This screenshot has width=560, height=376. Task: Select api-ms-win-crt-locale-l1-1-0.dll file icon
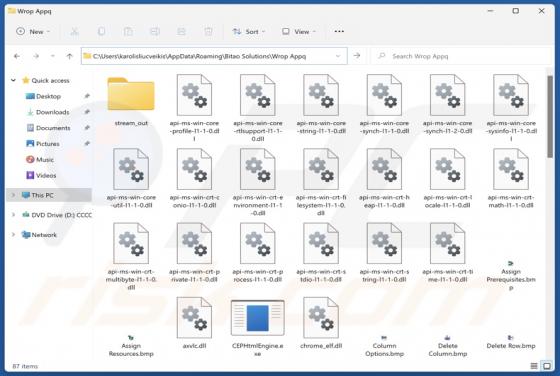click(448, 169)
